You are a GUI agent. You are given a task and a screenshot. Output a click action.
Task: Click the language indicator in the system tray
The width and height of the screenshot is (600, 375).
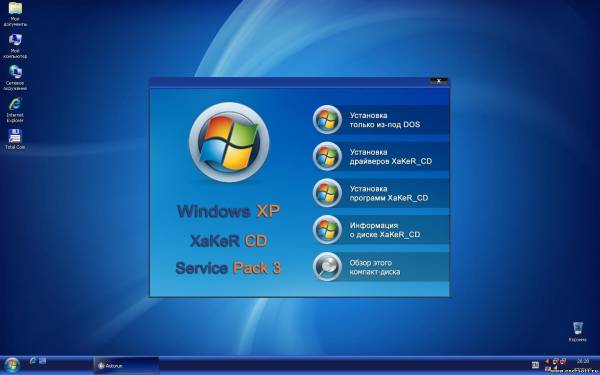(535, 365)
